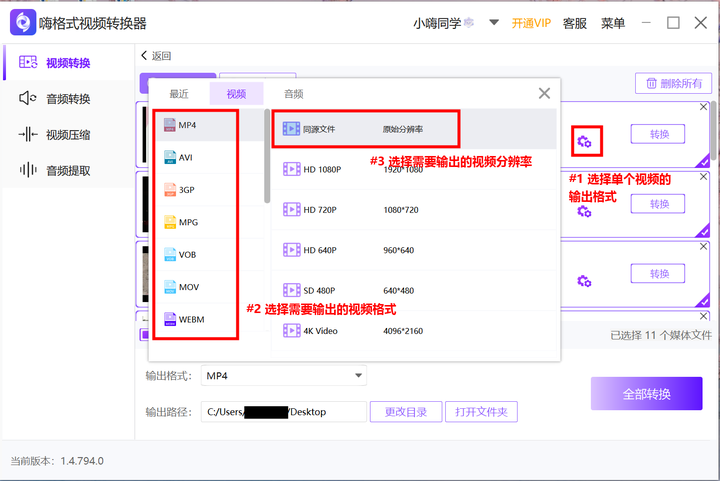Viewport: 720px width, 481px height.
Task: Remove the first video item
Action: click(703, 107)
